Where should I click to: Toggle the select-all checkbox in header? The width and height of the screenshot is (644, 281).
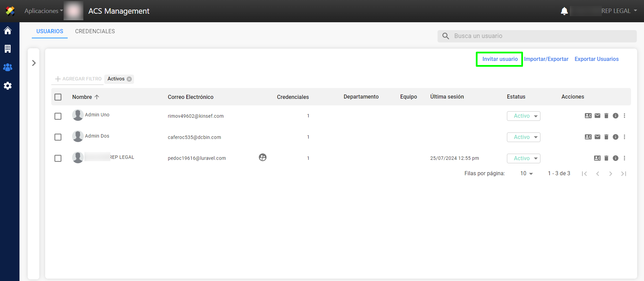click(x=58, y=97)
